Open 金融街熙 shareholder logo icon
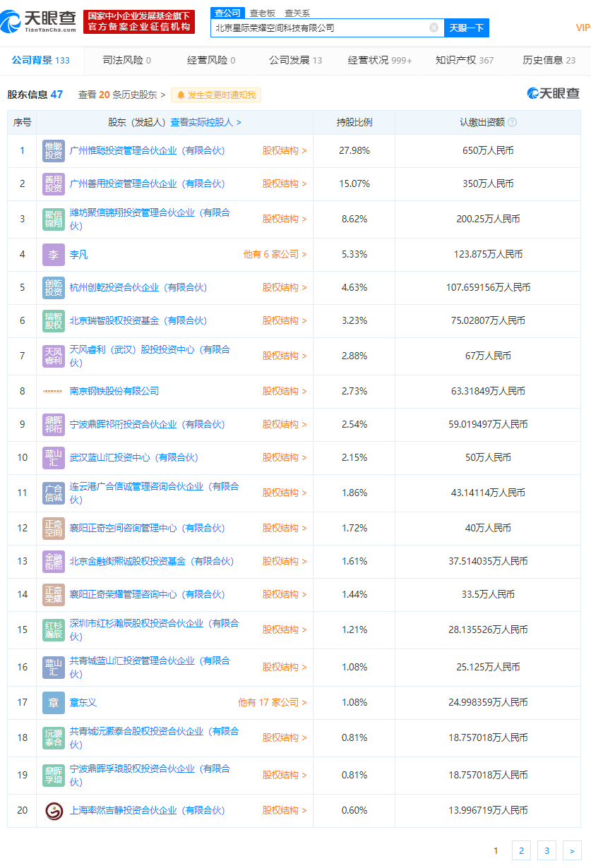This screenshot has height=868, width=591. pyautogui.click(x=54, y=561)
